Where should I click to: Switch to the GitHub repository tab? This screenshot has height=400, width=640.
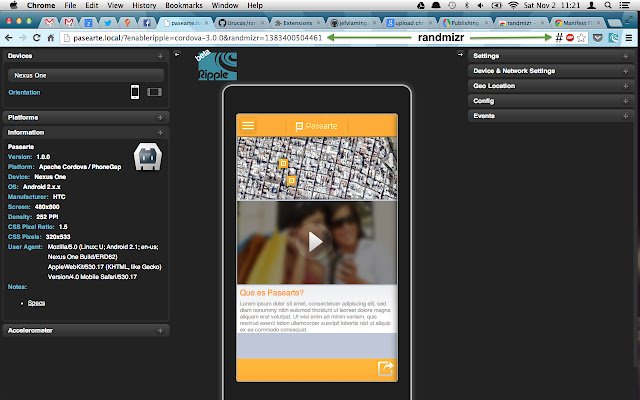tap(241, 23)
